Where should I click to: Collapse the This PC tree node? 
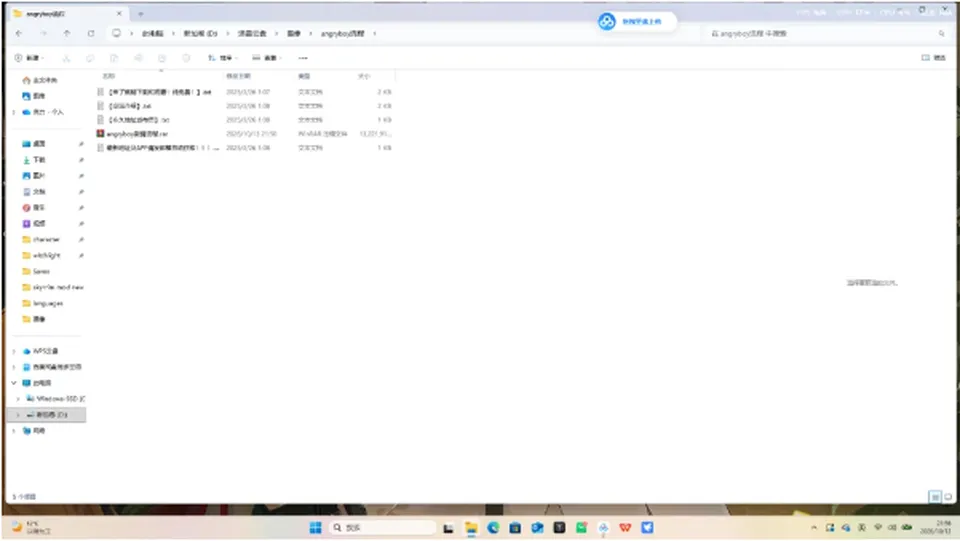point(14,383)
